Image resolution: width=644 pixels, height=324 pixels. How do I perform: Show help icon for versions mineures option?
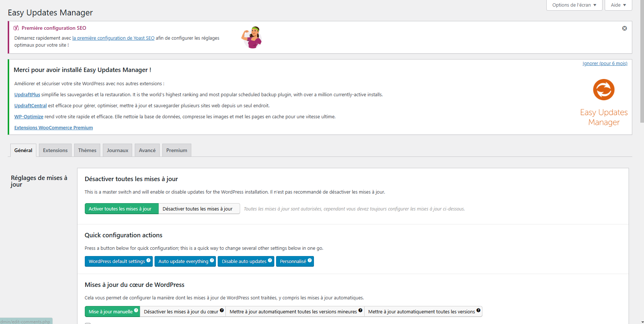pos(360,310)
